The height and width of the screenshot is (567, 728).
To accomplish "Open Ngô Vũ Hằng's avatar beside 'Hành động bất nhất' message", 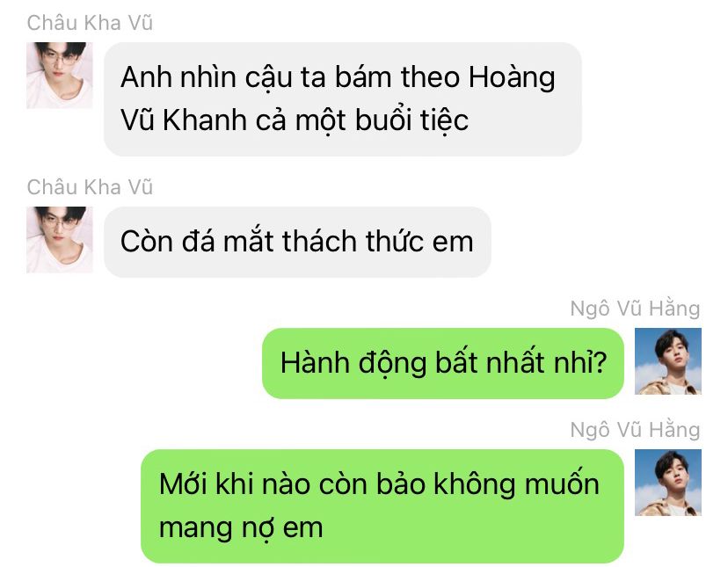I will pos(668,361).
